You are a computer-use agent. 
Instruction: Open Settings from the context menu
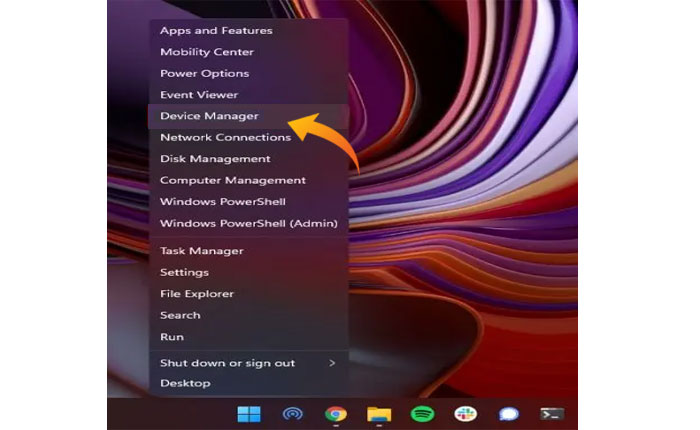point(184,272)
